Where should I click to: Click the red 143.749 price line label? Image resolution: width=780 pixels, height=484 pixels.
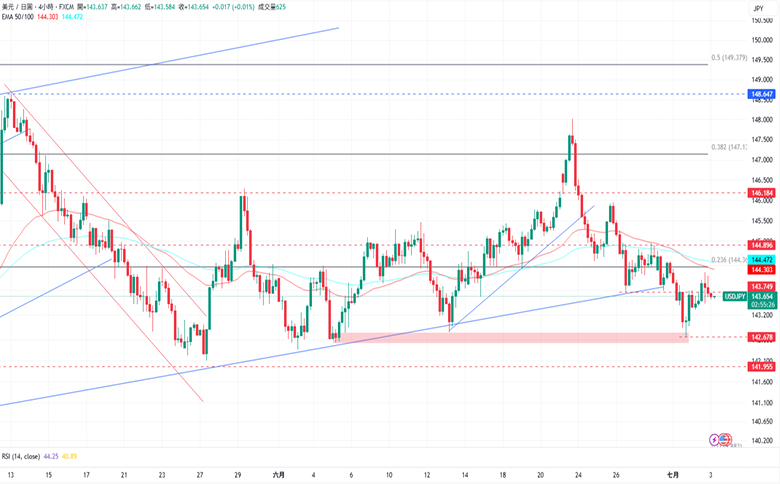coord(762,287)
